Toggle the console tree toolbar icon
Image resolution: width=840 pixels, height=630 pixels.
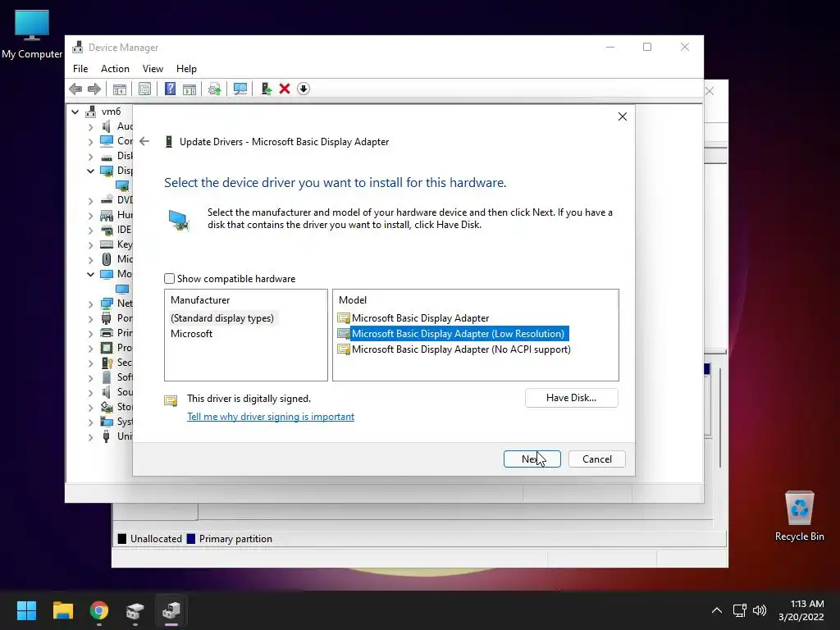click(120, 89)
